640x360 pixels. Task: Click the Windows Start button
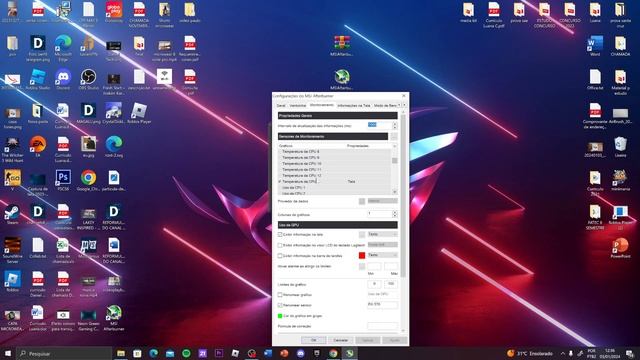[x=8, y=353]
